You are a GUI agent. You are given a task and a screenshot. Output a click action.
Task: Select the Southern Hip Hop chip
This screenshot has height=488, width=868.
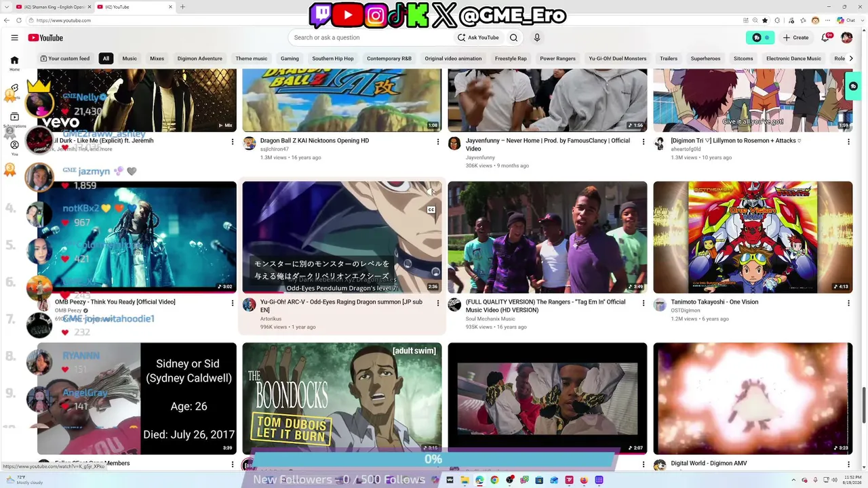[x=333, y=58]
